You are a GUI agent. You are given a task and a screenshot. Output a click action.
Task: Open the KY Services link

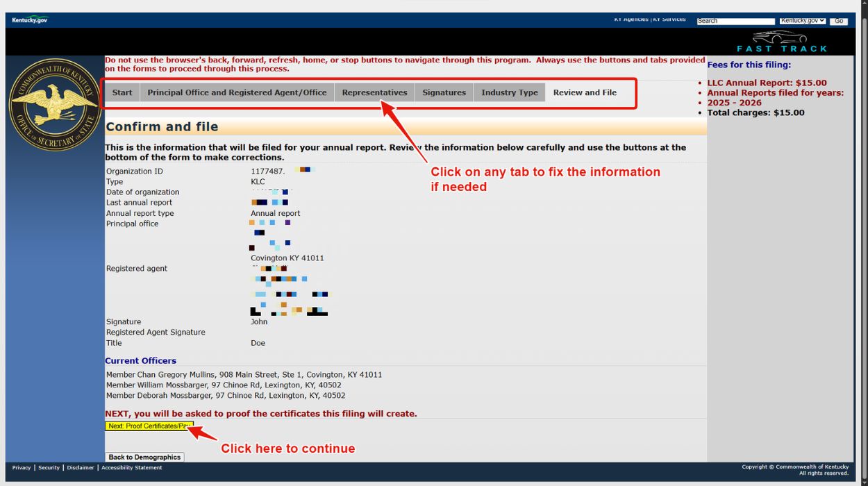point(669,19)
